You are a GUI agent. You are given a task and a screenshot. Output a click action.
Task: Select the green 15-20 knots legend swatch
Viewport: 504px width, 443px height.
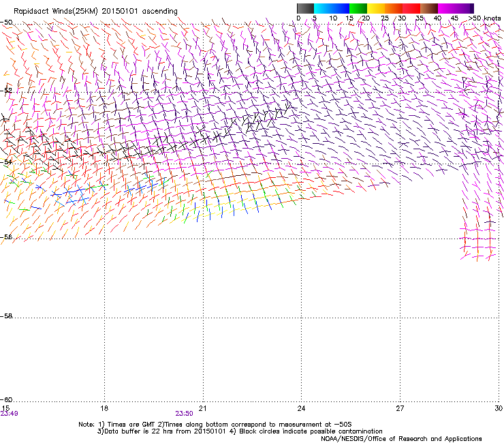[358, 8]
